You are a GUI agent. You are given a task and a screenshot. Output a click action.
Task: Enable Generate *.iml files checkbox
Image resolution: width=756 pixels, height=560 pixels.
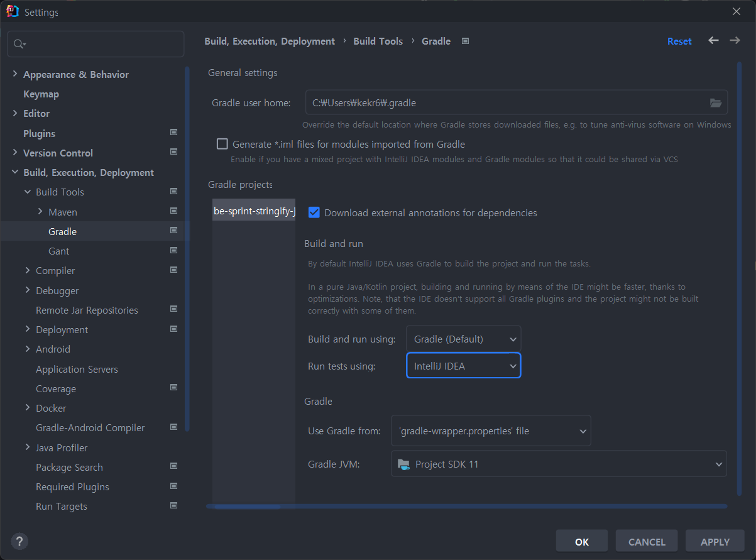[x=222, y=144]
